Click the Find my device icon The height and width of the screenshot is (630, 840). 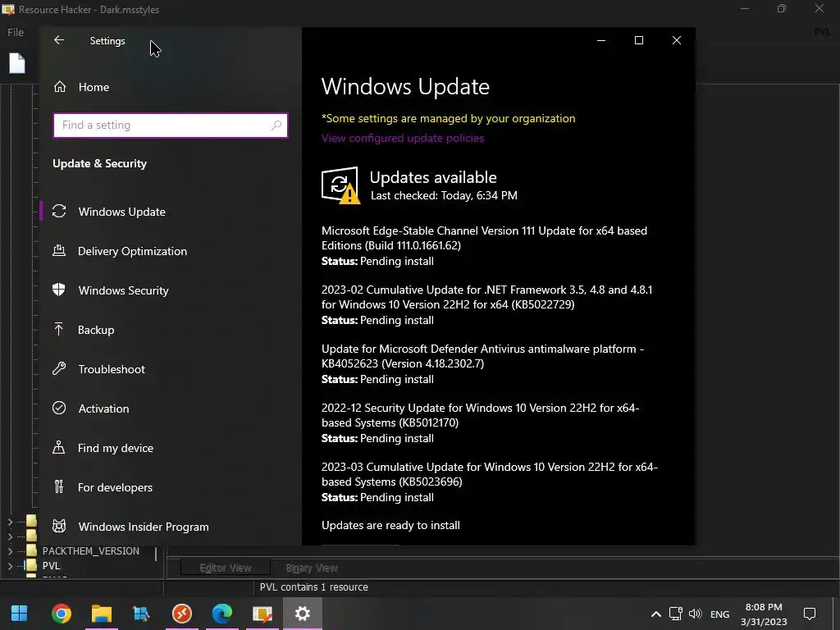coord(59,447)
